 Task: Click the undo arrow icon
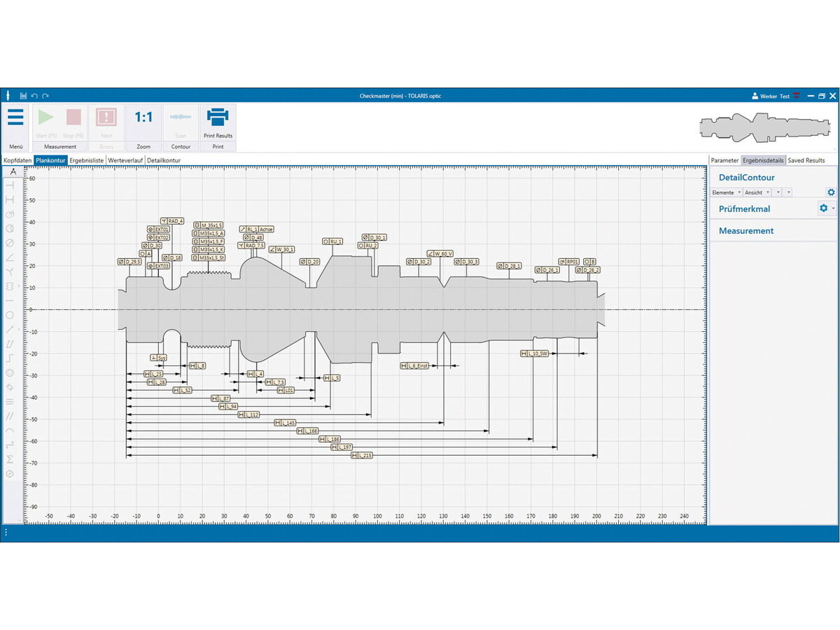coord(34,96)
